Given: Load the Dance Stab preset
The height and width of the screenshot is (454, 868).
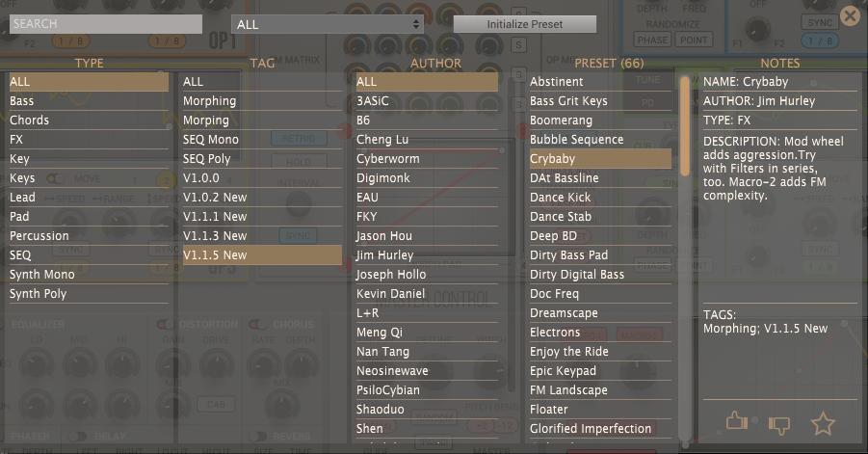Looking at the screenshot, I should point(600,217).
